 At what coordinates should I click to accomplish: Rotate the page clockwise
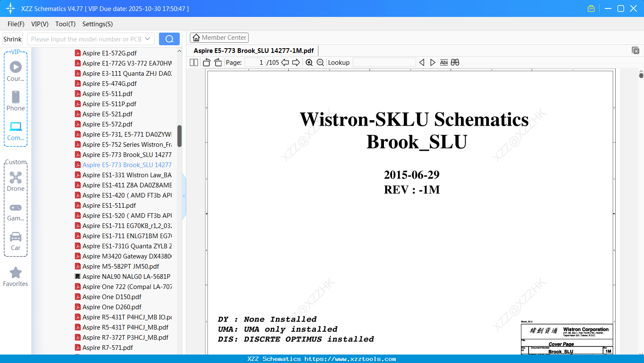pyautogui.click(x=218, y=63)
